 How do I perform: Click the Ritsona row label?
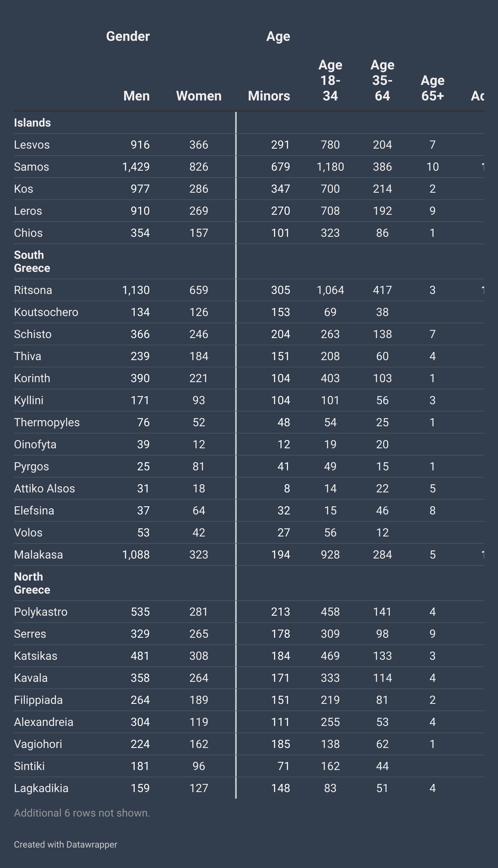(x=33, y=290)
